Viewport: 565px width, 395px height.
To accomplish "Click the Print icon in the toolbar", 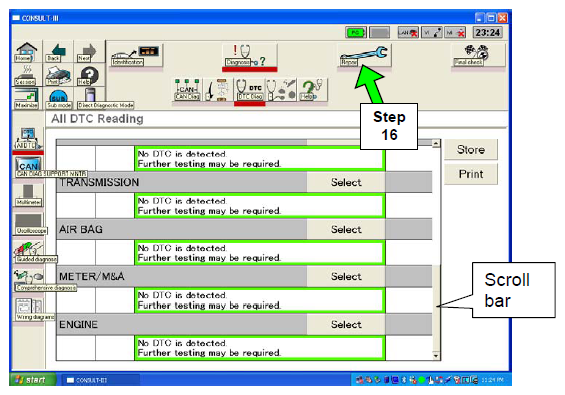I will coord(58,75).
